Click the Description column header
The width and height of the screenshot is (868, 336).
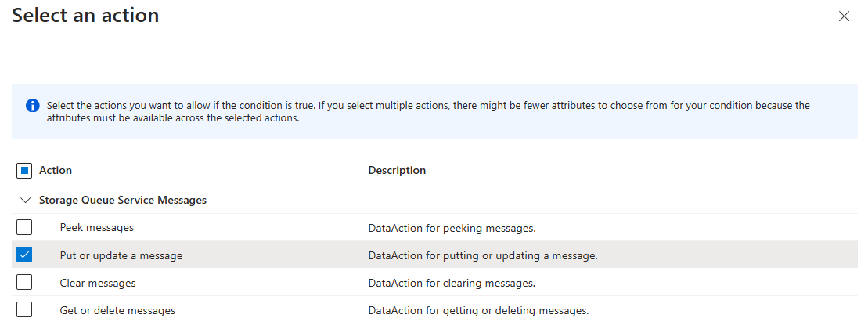pos(397,171)
